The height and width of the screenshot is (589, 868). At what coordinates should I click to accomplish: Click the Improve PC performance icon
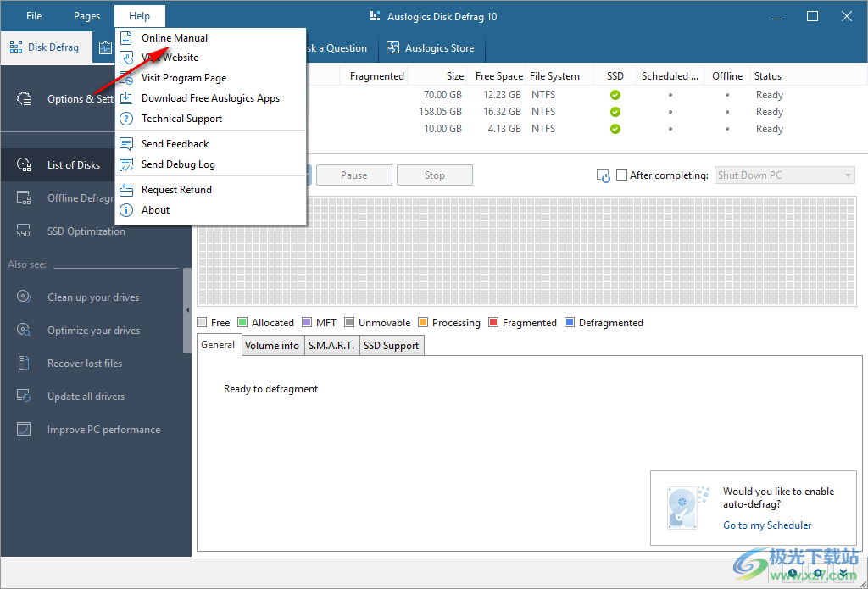(x=23, y=429)
